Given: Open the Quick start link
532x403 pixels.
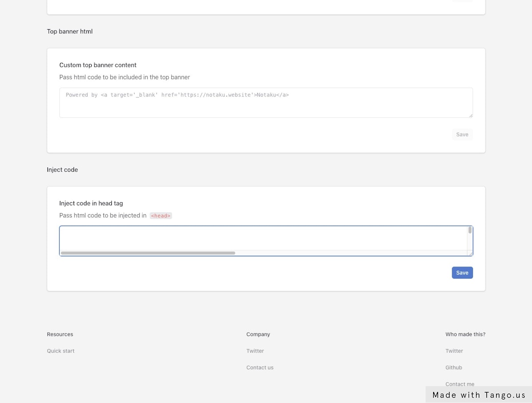Looking at the screenshot, I should pos(61,351).
